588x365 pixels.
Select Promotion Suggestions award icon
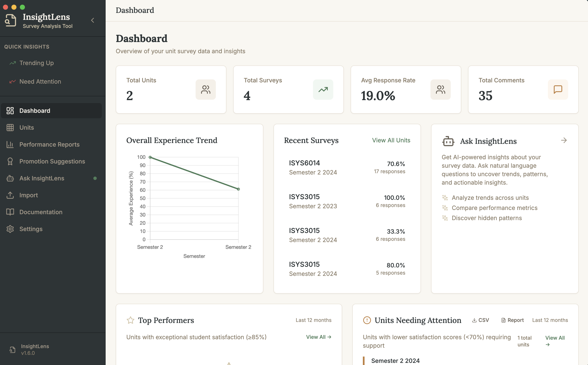tap(10, 161)
